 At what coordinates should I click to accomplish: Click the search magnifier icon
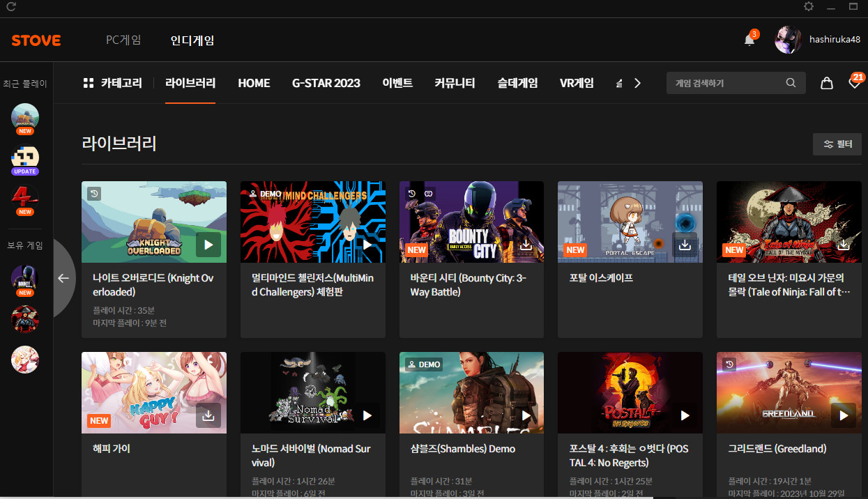click(791, 83)
